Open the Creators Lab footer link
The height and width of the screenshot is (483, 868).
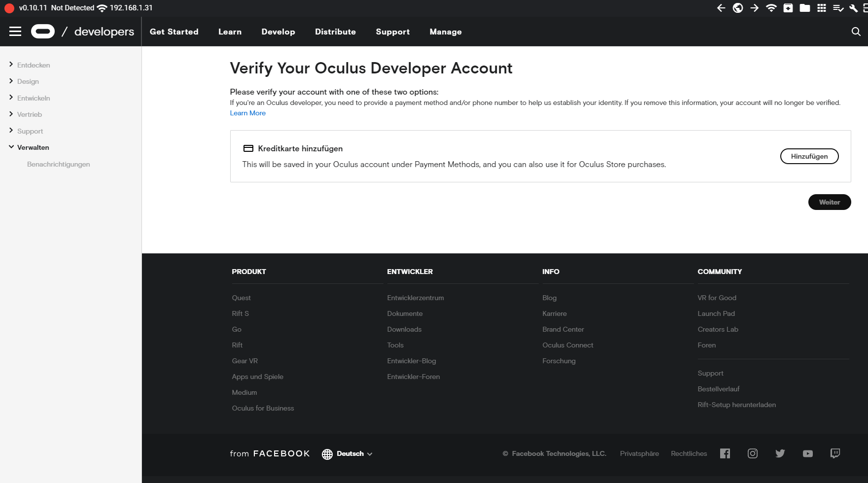718,329
